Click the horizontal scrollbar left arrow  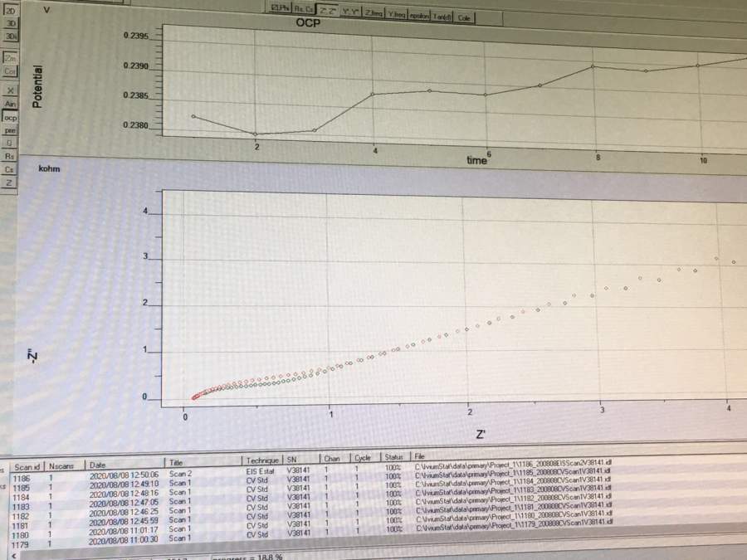click(14, 556)
